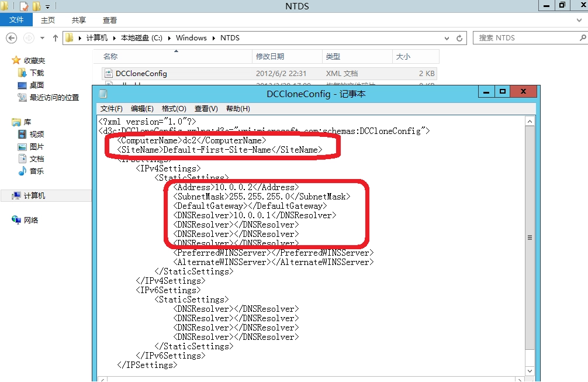The width and height of the screenshot is (588, 382).
Task: Select 计算机 in the navigation pane
Action: coord(34,196)
